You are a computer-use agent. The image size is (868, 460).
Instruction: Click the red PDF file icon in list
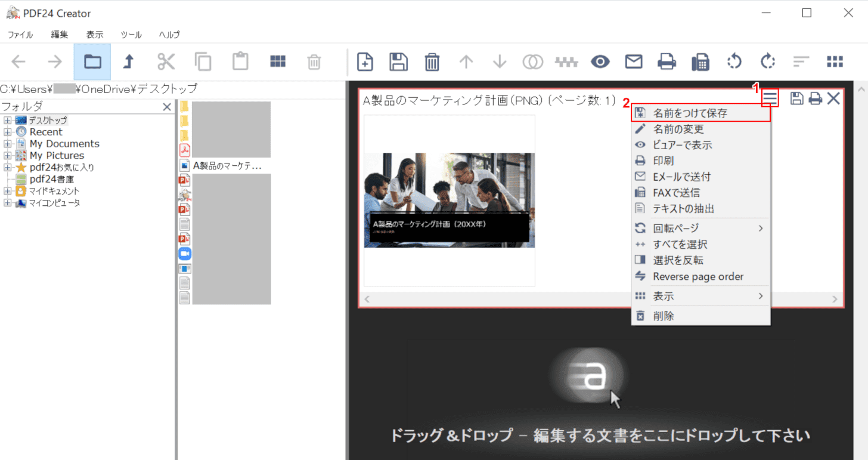tap(185, 149)
